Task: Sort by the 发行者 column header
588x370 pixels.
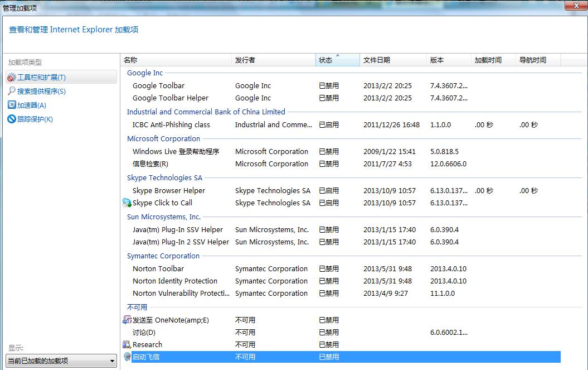Action: (x=273, y=60)
